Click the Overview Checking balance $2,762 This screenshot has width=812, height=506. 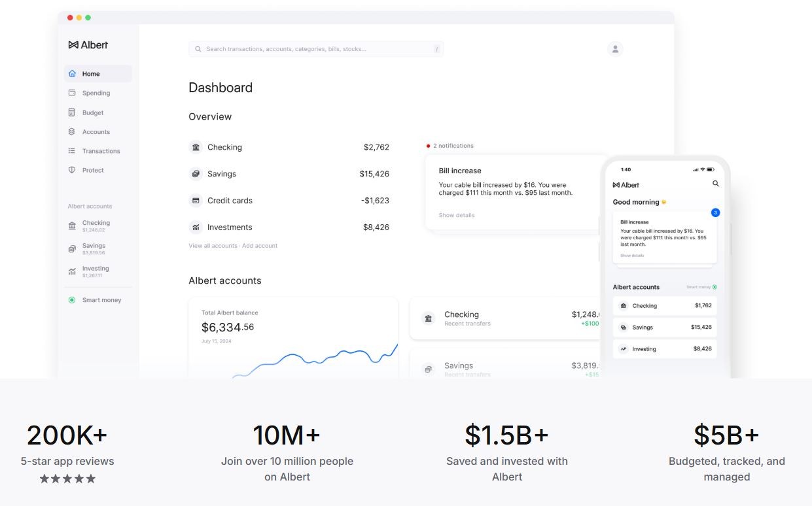click(x=376, y=147)
